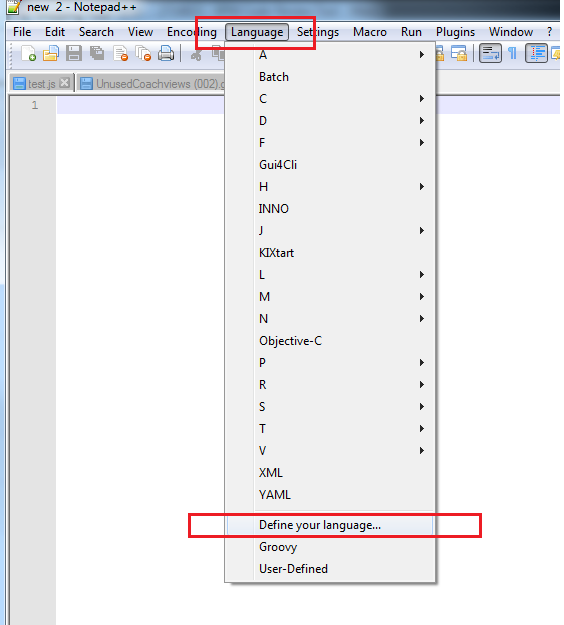Choose YAML language
564x625 pixels.
point(330,495)
